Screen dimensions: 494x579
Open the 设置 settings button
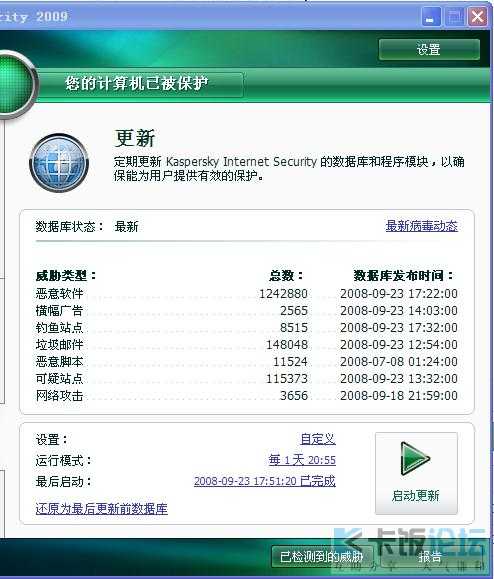[x=429, y=49]
